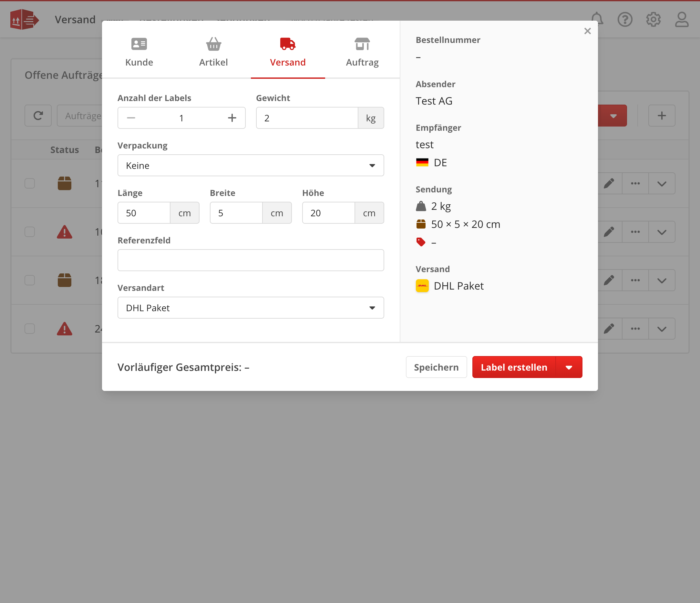Click the Label erstellen button
The height and width of the screenshot is (603, 700).
click(514, 367)
